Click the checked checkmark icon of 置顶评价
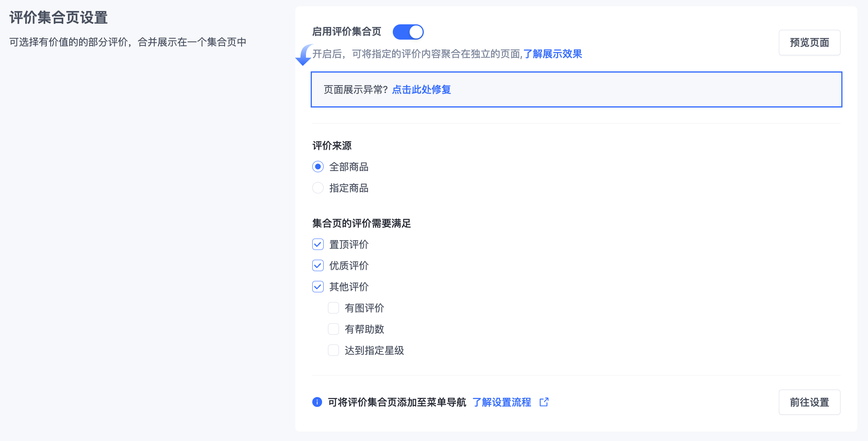Image resolution: width=868 pixels, height=441 pixels. pyautogui.click(x=318, y=244)
